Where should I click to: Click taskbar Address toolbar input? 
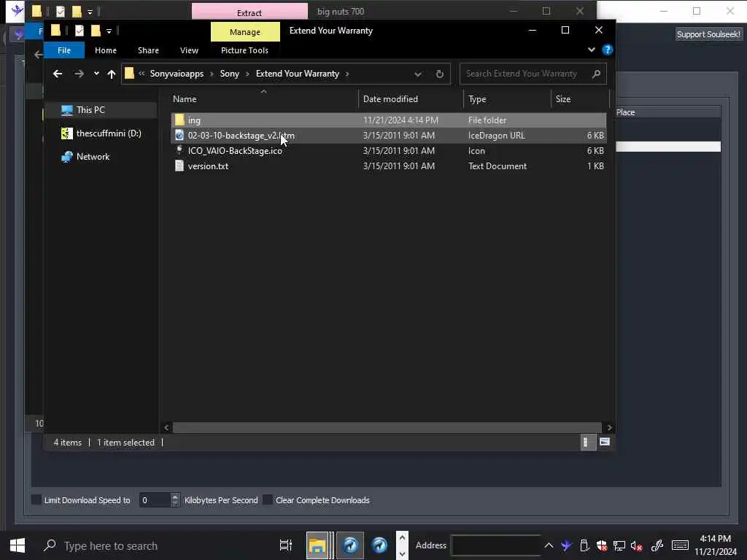point(496,545)
